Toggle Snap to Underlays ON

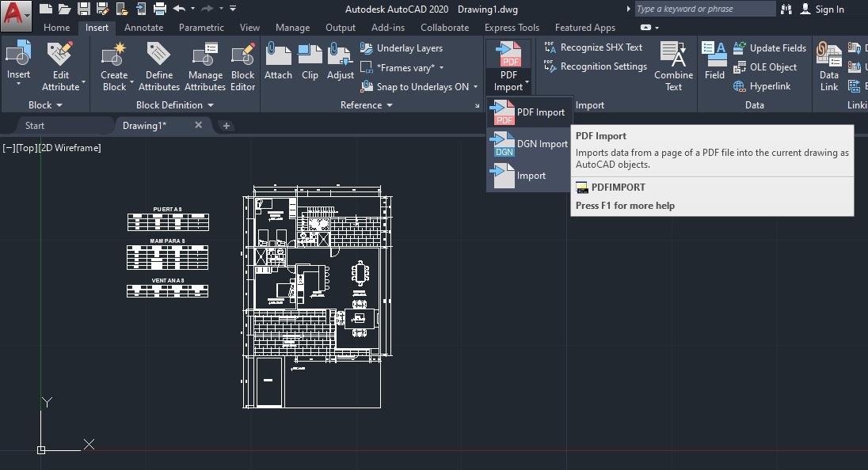(x=418, y=86)
